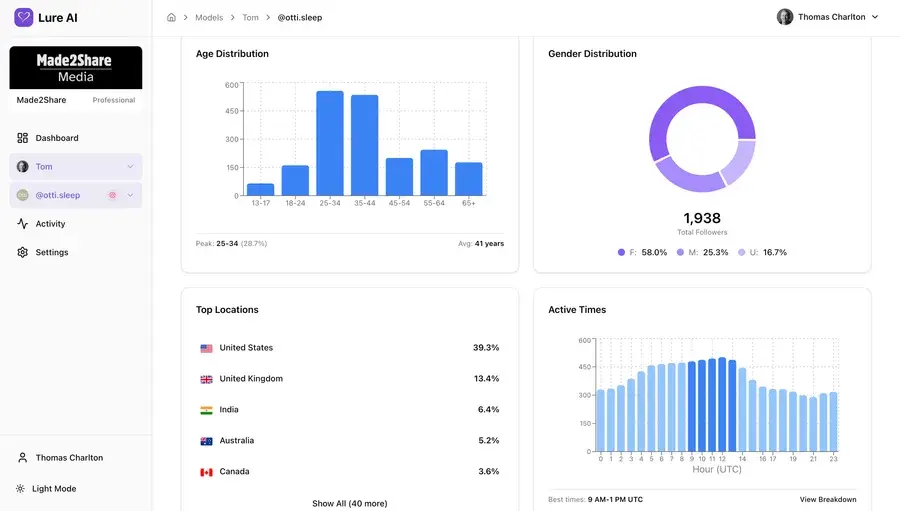Click the Dashboard grid icon
Viewport: 900px width, 511px height.
22,138
